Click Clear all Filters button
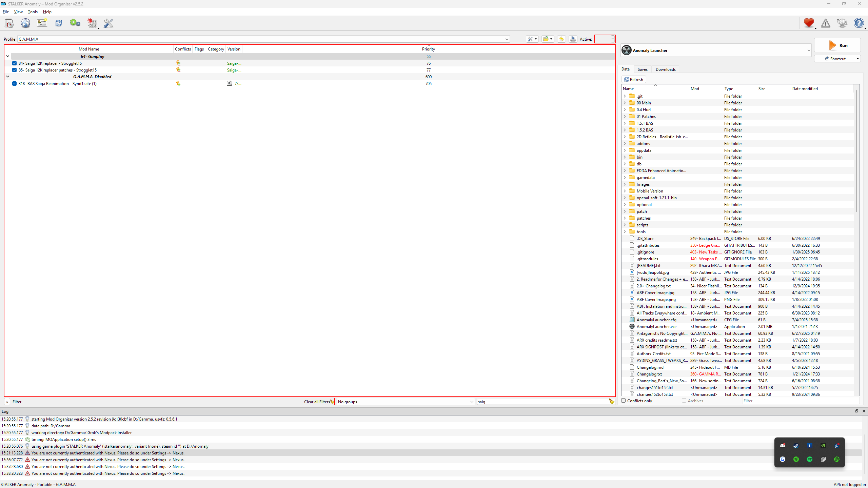This screenshot has height=488, width=868. (x=319, y=402)
